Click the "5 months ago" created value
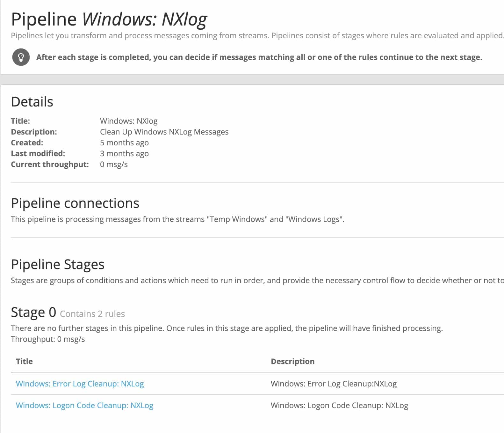The width and height of the screenshot is (504, 433). [124, 143]
